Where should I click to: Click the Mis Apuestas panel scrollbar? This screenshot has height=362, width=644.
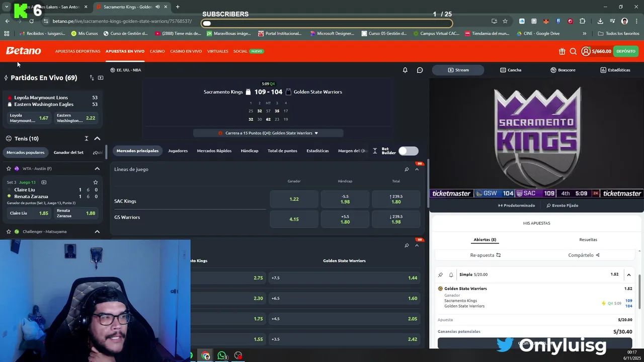click(640, 292)
